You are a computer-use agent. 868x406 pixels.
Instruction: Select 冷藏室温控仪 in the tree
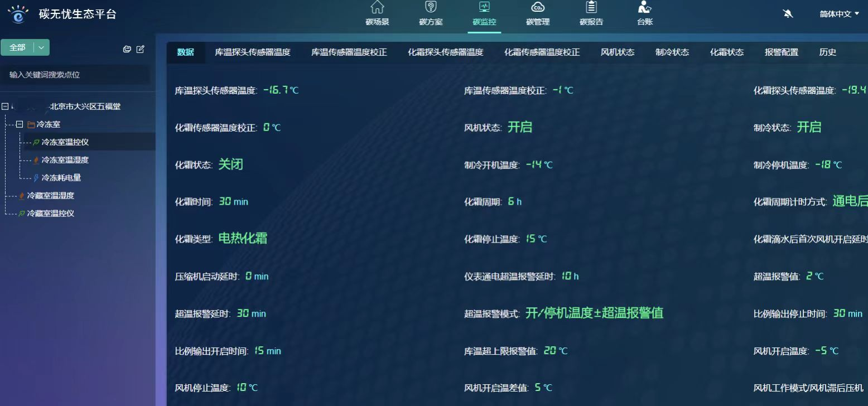(x=51, y=214)
